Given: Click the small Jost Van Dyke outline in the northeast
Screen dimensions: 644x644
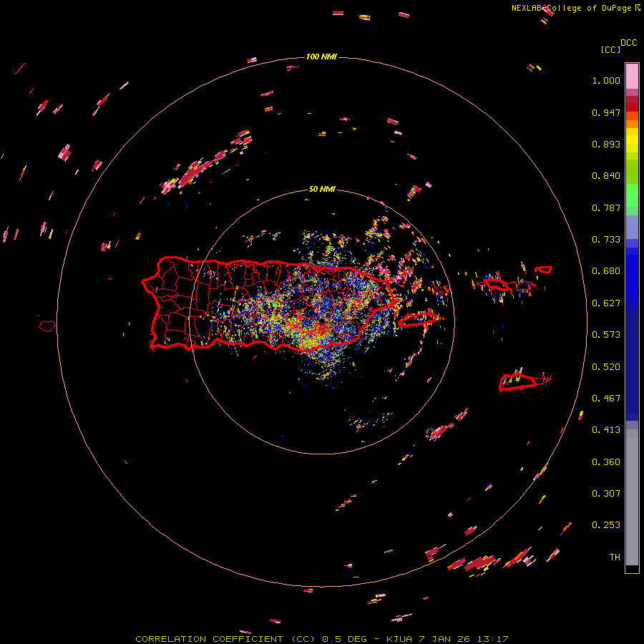Looking at the screenshot, I should (544, 270).
